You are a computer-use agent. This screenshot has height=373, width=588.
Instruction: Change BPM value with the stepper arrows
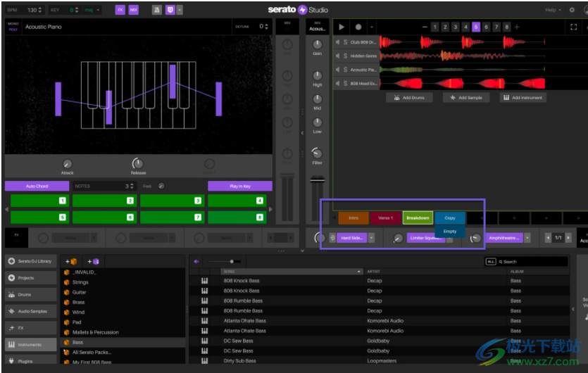pyautogui.click(x=40, y=10)
